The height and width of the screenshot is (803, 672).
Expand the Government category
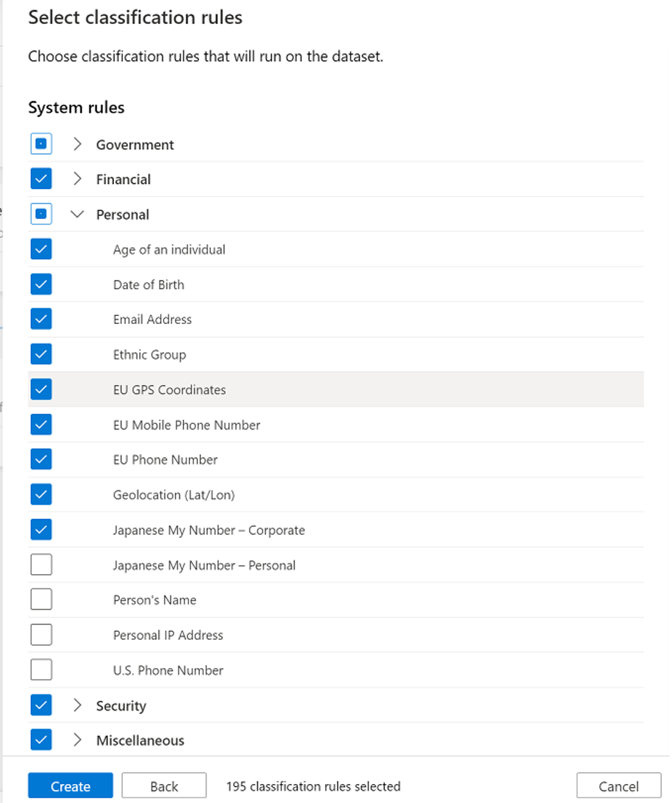click(78, 144)
